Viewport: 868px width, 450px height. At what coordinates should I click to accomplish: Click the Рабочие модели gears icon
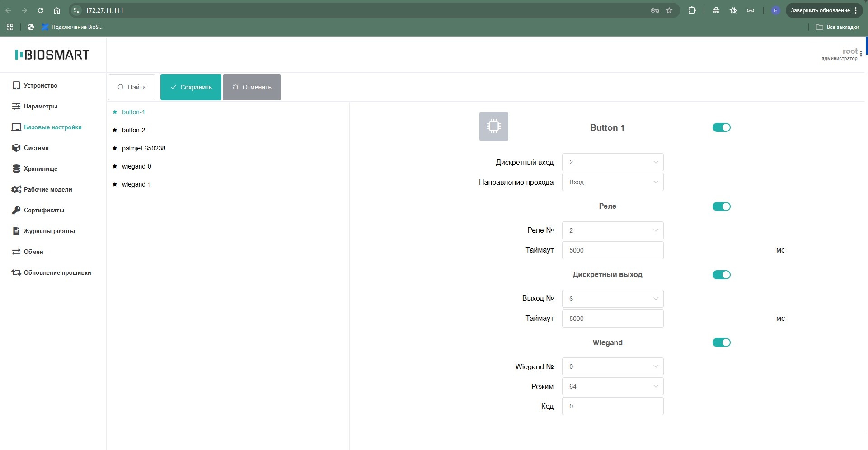[16, 189]
